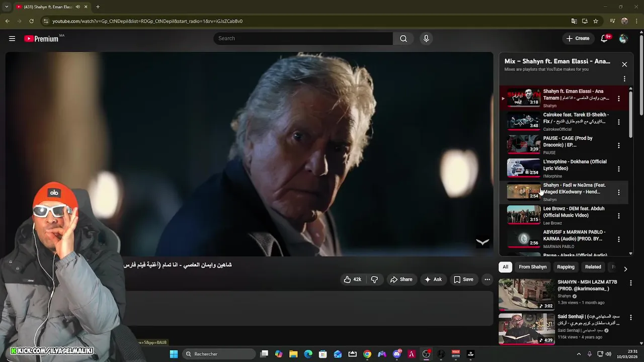Play Cairokee feat. Tarek El-Sheikh thumbnail
This screenshot has height=362, width=644.
[523, 122]
